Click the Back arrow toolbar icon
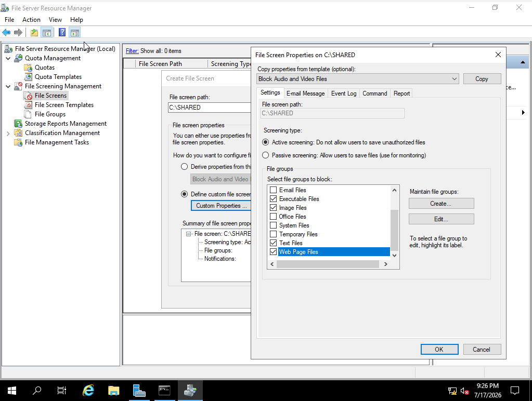The height and width of the screenshot is (401, 532). [6, 33]
